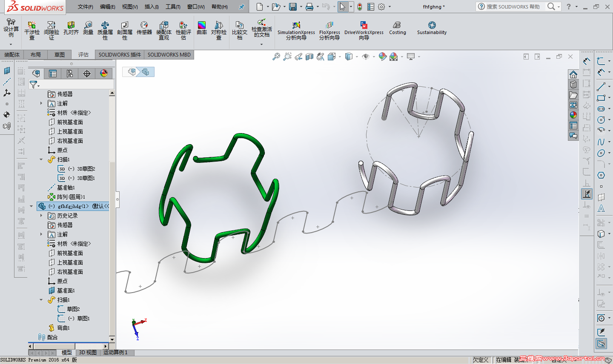Click the Save icon in the title toolbar
The height and width of the screenshot is (364, 613).
293,7
